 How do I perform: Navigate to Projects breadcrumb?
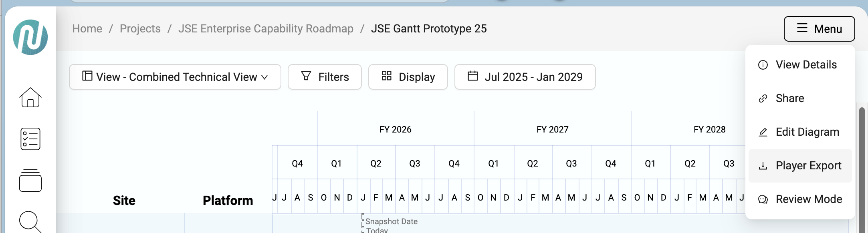[x=140, y=29]
